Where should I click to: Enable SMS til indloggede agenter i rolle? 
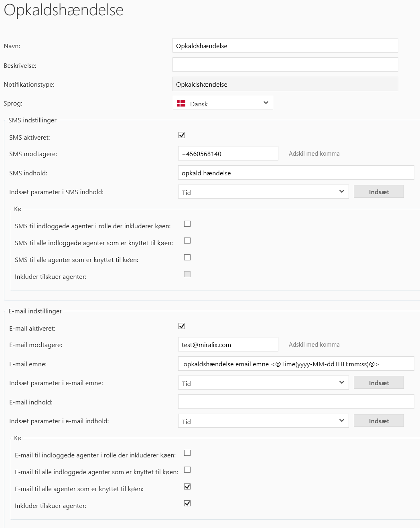(187, 224)
